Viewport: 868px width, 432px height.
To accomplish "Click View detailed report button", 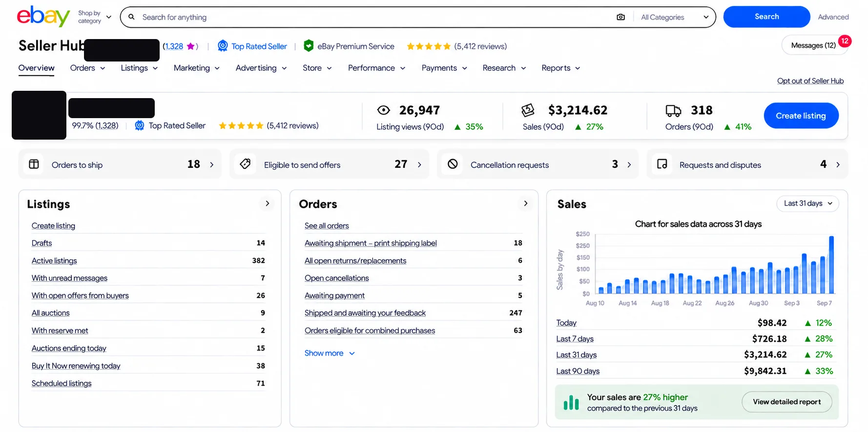I will [x=786, y=402].
